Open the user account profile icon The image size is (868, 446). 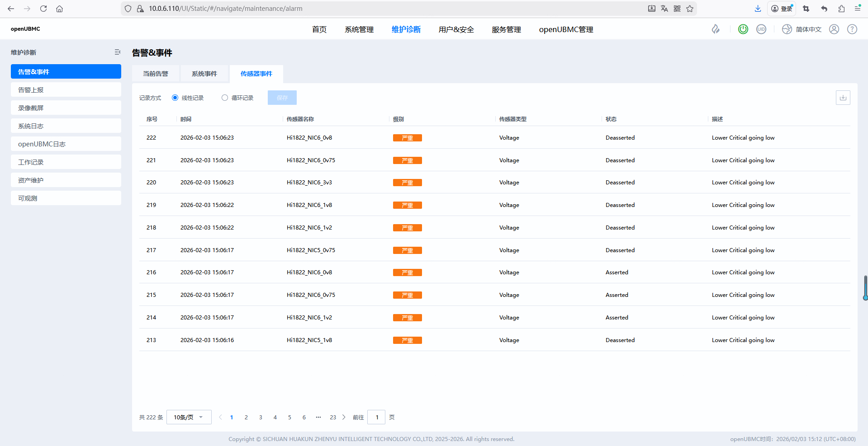[834, 29]
